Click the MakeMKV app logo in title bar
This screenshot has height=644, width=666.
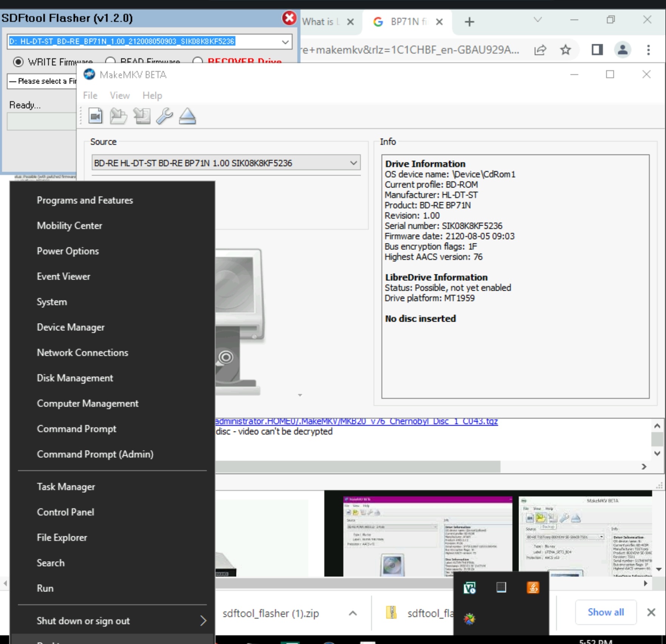click(90, 74)
